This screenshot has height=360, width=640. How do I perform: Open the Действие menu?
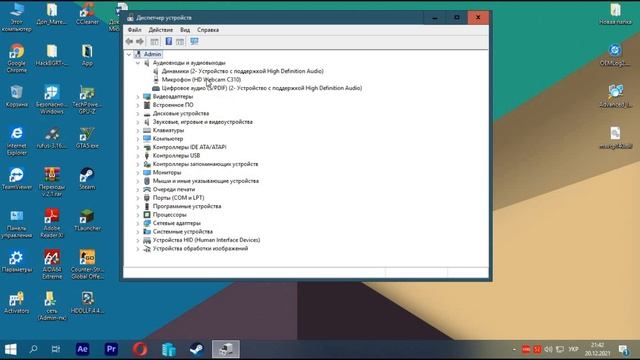(x=160, y=30)
